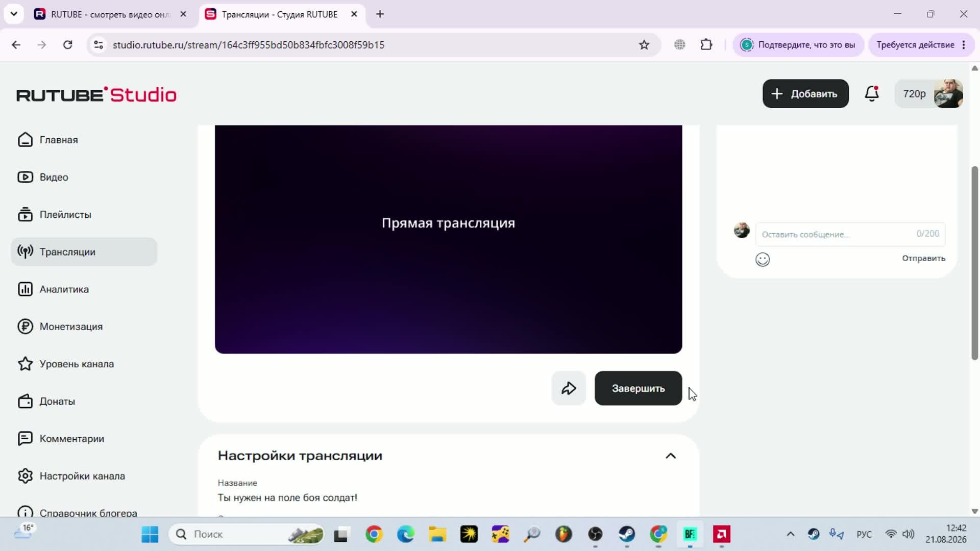Open the clock and date panel
The height and width of the screenshot is (551, 980).
coord(946,534)
